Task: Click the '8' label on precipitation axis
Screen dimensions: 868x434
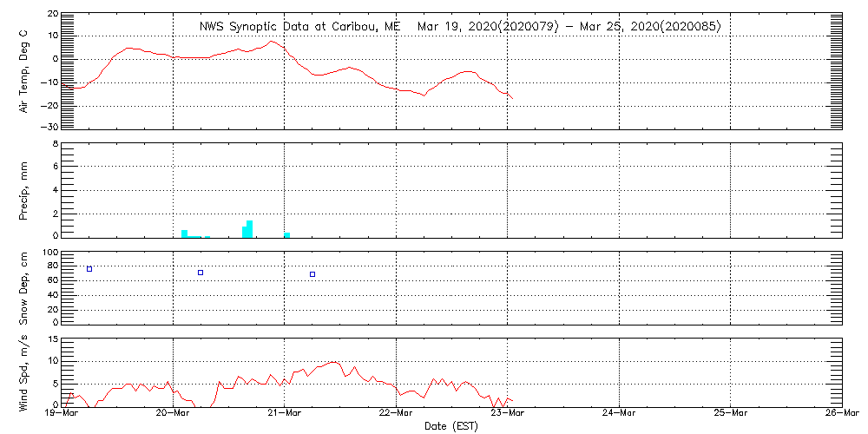Action: [x=56, y=143]
